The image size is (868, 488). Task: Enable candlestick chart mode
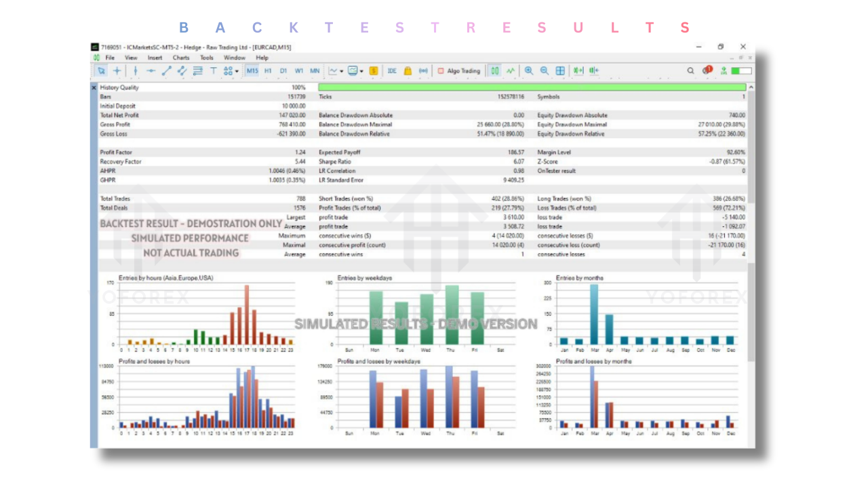pos(495,70)
